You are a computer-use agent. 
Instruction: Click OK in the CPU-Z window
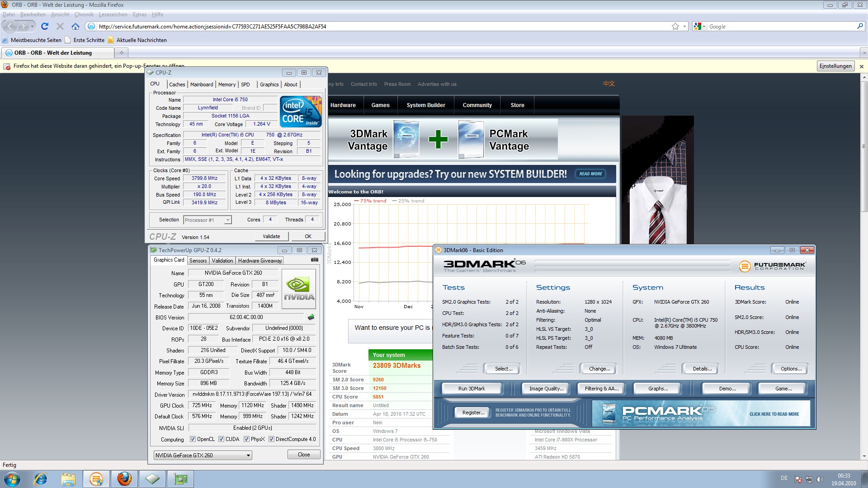click(308, 236)
